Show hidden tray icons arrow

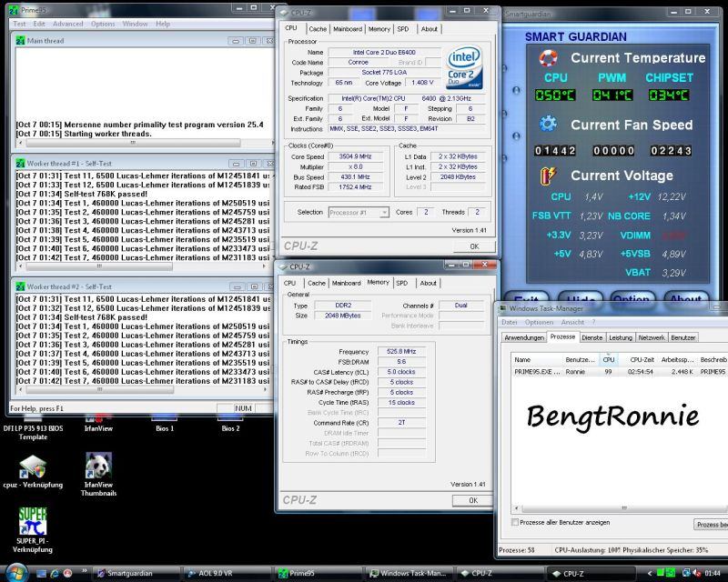coord(650,574)
